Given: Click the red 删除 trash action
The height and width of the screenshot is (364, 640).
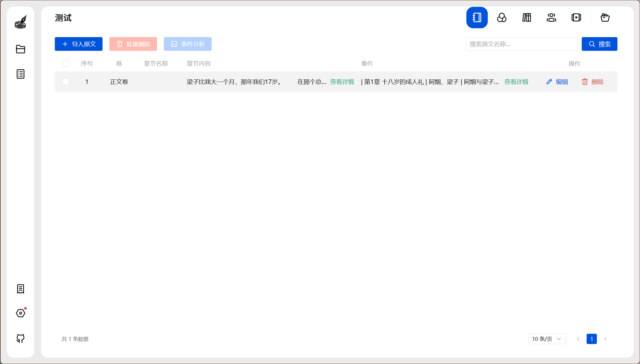Looking at the screenshot, I should coord(593,82).
